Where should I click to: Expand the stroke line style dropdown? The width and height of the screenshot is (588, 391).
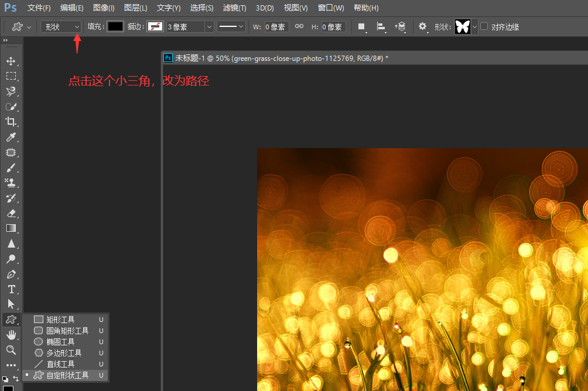tap(231, 27)
